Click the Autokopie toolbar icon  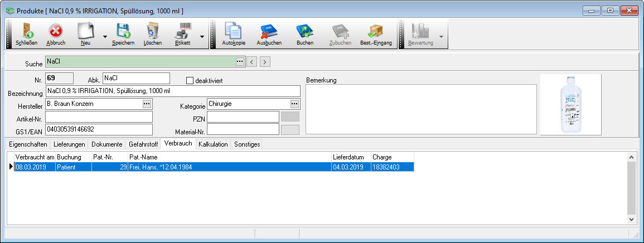pyautogui.click(x=234, y=34)
